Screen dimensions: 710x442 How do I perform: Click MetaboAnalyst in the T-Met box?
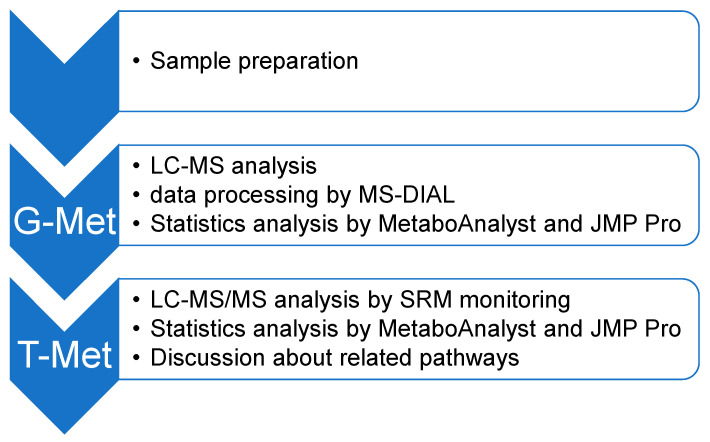457,329
